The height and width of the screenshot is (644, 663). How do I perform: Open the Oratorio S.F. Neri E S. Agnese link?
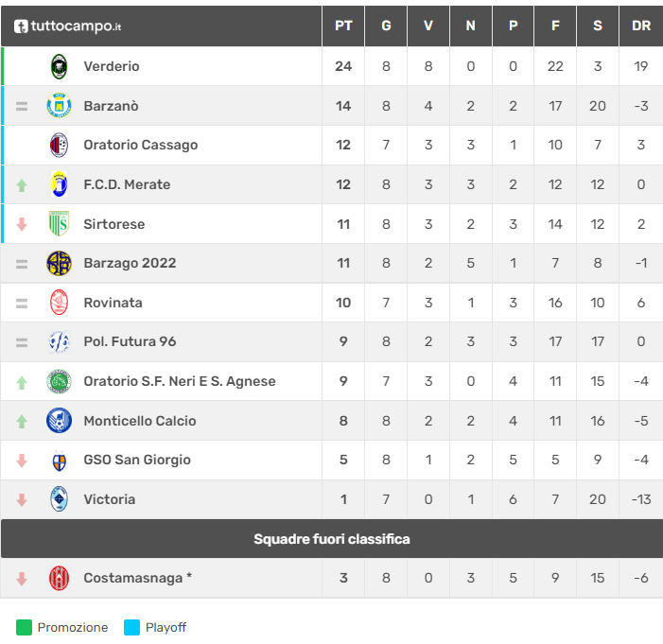click(x=180, y=381)
